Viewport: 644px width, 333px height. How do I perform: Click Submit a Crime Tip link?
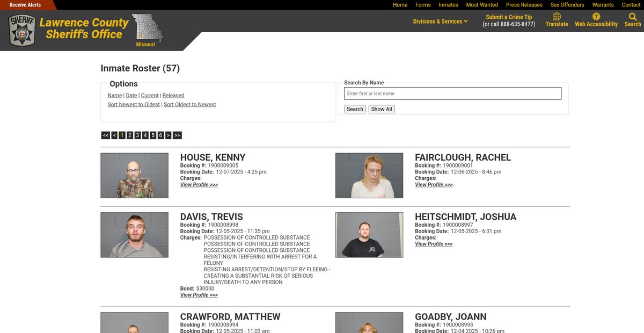(509, 17)
